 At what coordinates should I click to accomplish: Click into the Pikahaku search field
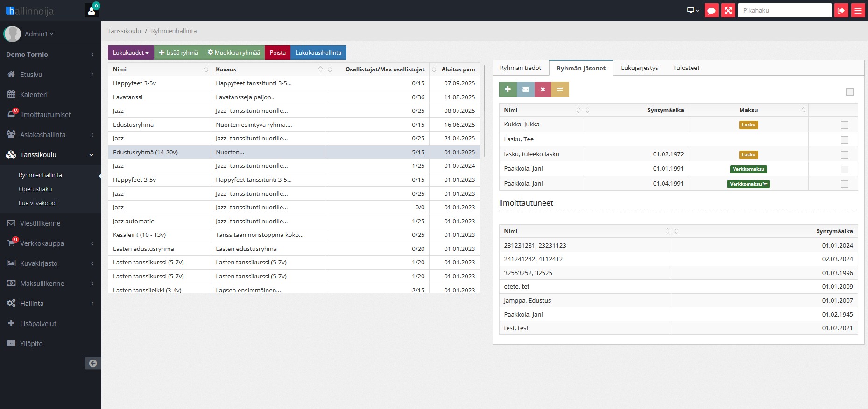784,11
